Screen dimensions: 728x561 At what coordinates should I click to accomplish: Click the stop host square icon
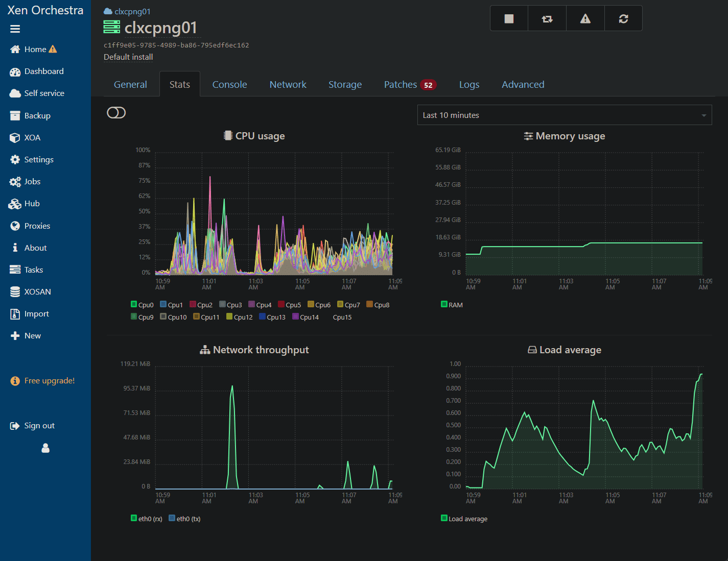tap(509, 19)
